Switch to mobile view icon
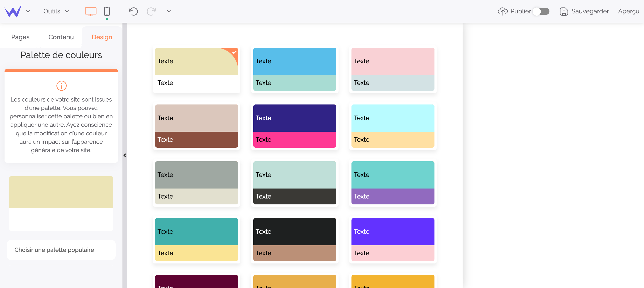 click(x=107, y=12)
